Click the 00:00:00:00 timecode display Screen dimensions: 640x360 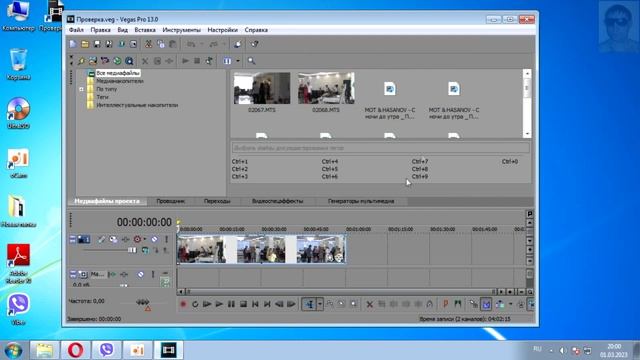144,222
